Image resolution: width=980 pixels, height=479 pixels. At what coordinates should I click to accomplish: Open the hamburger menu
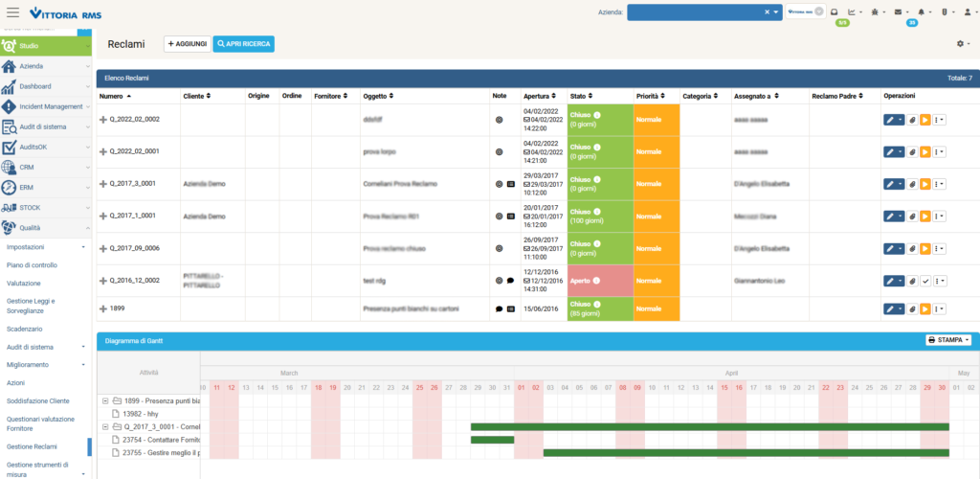pyautogui.click(x=12, y=11)
